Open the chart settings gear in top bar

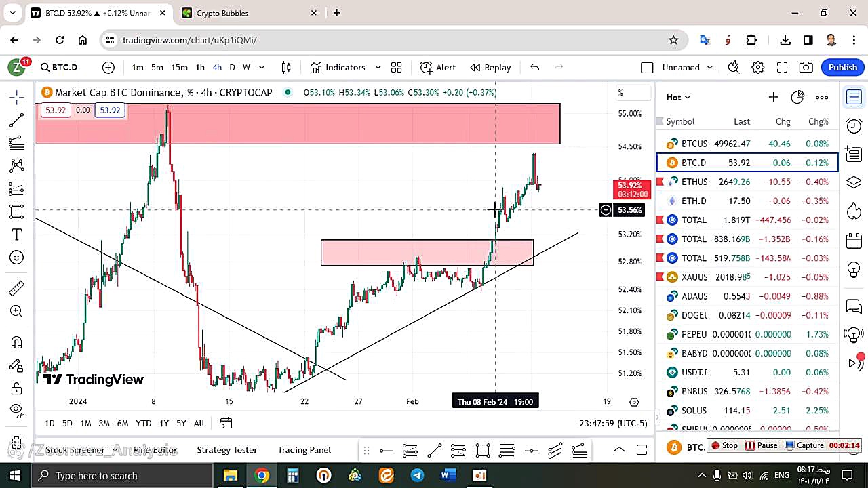[758, 67]
